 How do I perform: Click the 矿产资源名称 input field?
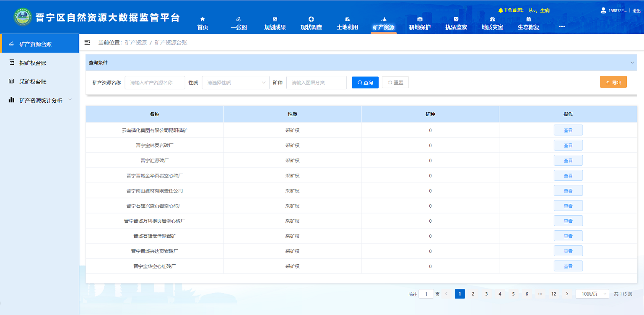pyautogui.click(x=155, y=83)
